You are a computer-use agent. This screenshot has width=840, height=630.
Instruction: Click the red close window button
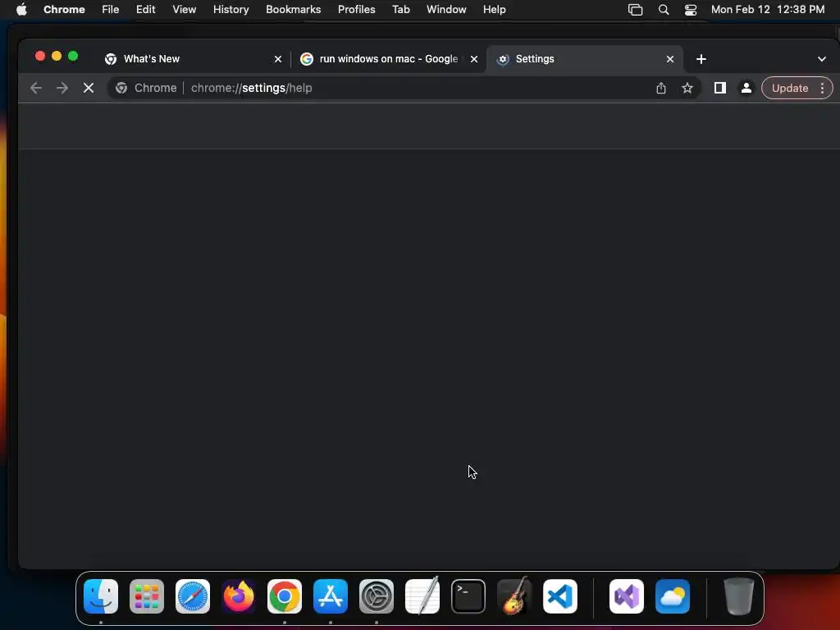[x=40, y=56]
